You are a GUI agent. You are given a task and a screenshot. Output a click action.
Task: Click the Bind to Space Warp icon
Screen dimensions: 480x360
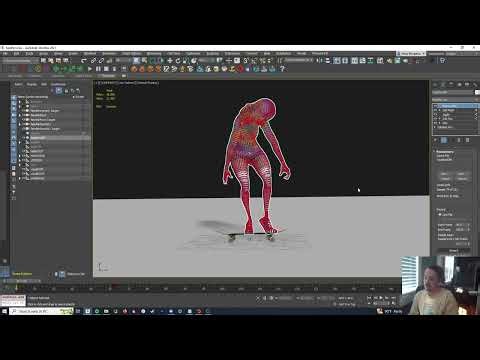click(109, 60)
